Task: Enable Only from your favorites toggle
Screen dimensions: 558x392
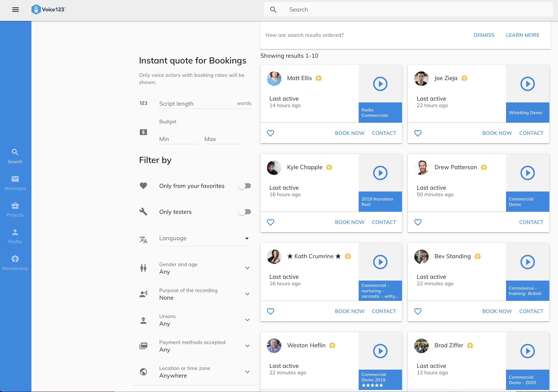Action: (x=245, y=186)
